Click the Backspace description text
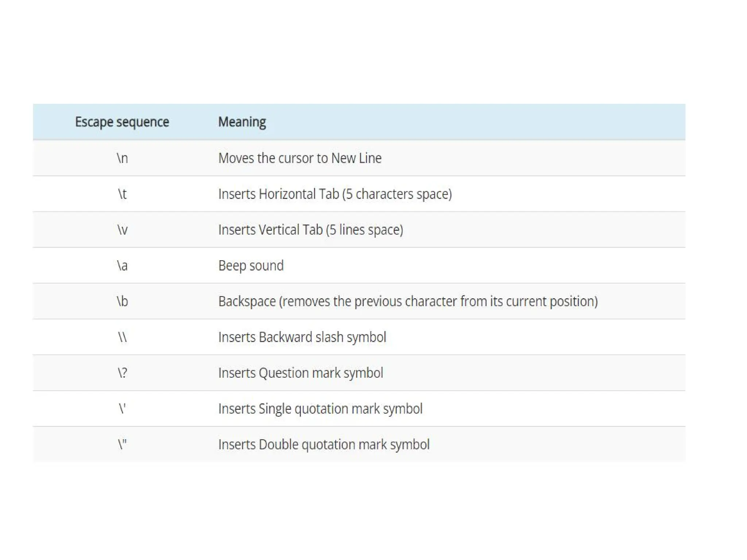Screen dimensions: 747x560 pos(408,301)
